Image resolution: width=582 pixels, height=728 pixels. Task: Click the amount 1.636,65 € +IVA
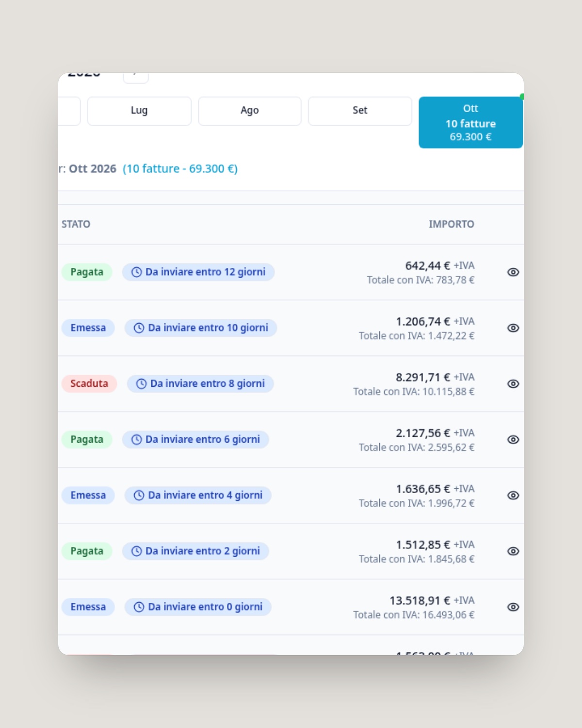pyautogui.click(x=435, y=489)
